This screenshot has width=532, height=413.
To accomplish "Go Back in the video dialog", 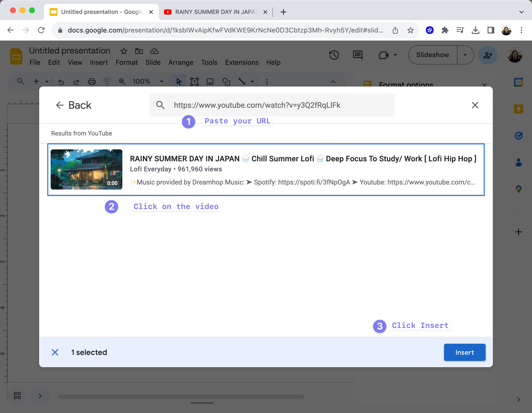I will coord(73,105).
